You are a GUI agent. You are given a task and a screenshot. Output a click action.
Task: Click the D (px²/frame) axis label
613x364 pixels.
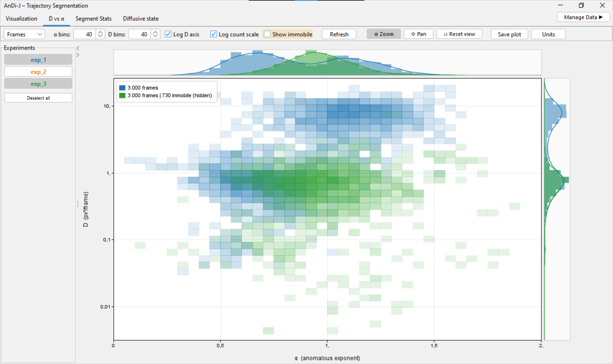click(x=86, y=209)
